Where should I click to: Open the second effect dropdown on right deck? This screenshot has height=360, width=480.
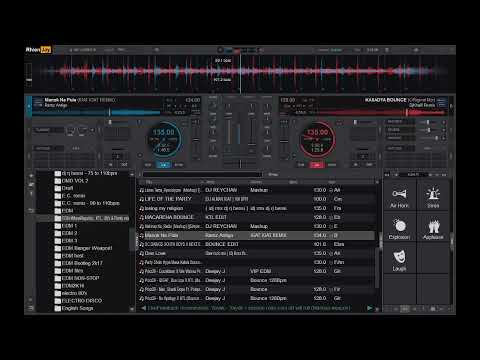pyautogui.click(x=400, y=130)
